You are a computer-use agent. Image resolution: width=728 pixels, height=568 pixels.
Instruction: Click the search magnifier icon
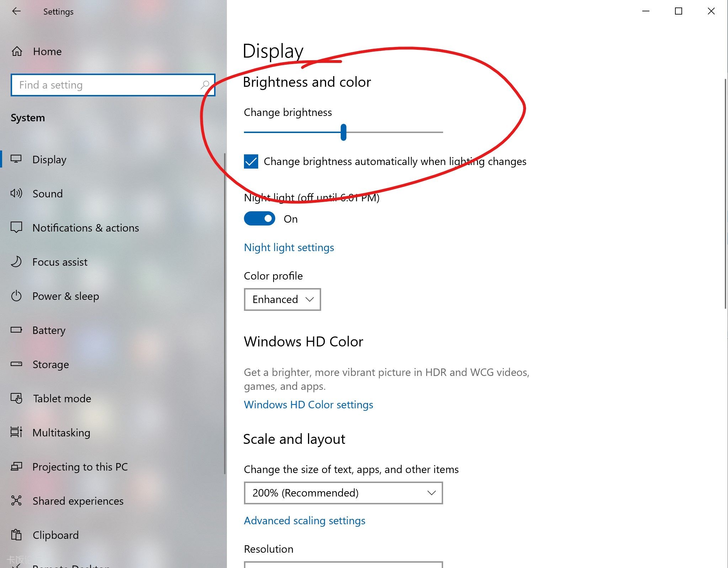(205, 85)
